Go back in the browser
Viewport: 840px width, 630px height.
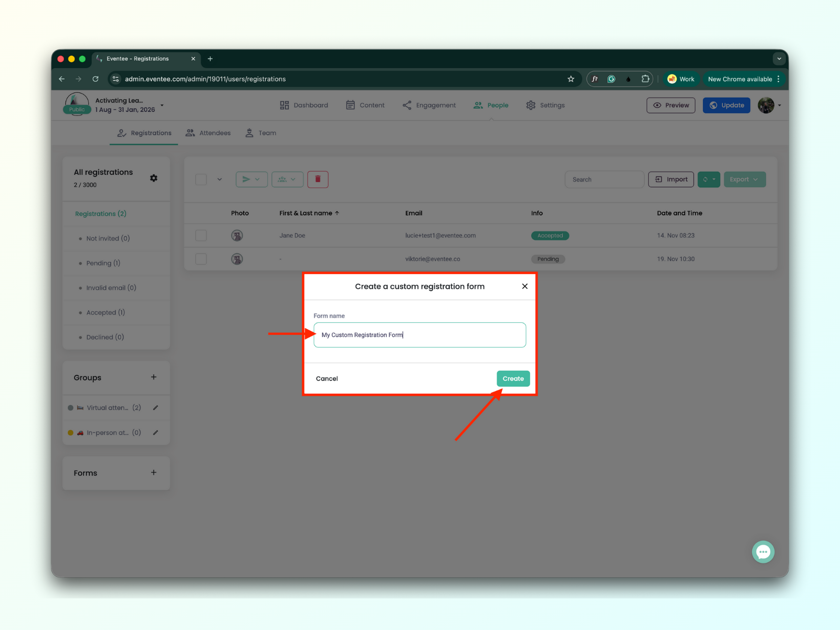pos(62,79)
